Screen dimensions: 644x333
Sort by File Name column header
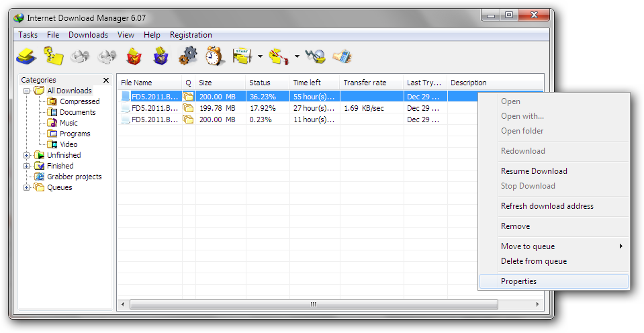pyautogui.click(x=150, y=83)
